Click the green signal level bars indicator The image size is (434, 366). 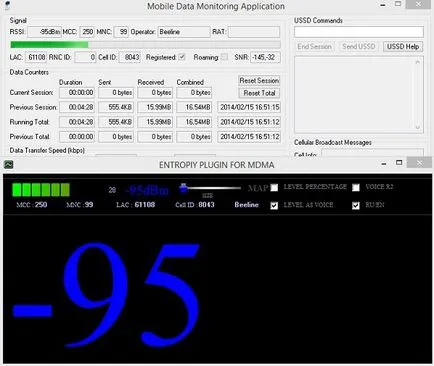coord(41,189)
